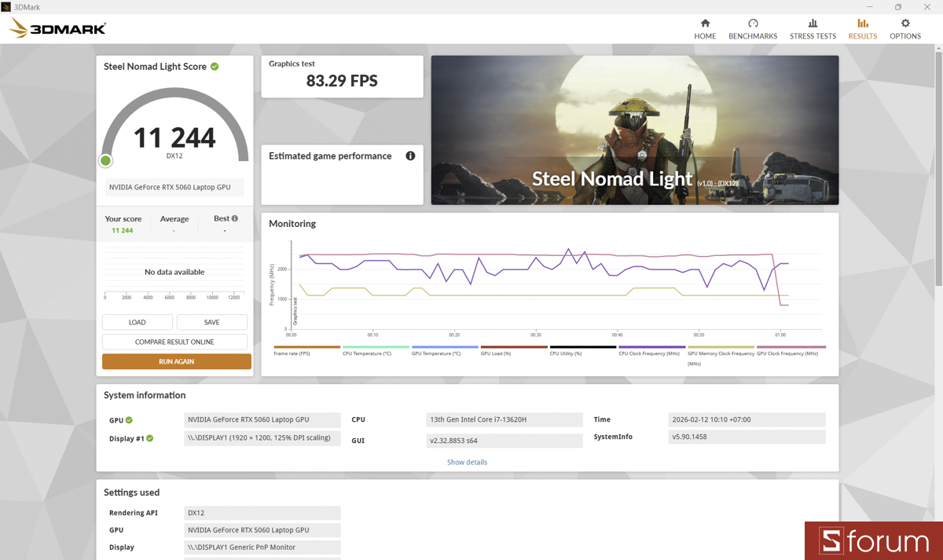943x560 pixels.
Task: Select the Results bar-chart icon
Action: coord(862,28)
